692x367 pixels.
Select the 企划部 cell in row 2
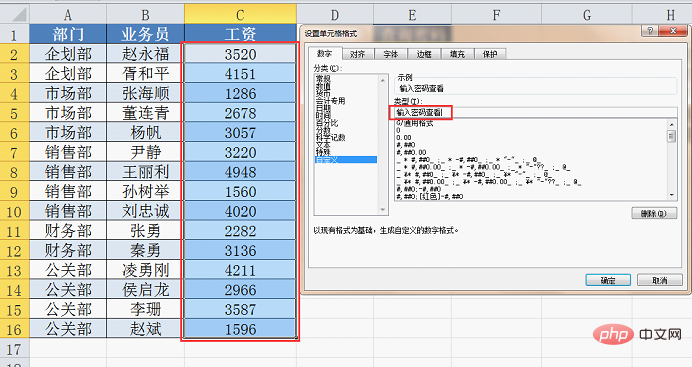click(68, 54)
